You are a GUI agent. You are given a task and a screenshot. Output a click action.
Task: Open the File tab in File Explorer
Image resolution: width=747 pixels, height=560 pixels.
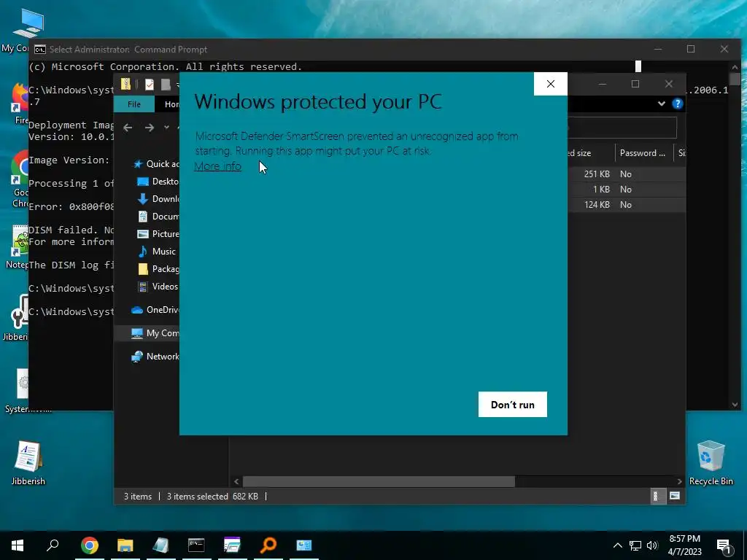(134, 104)
